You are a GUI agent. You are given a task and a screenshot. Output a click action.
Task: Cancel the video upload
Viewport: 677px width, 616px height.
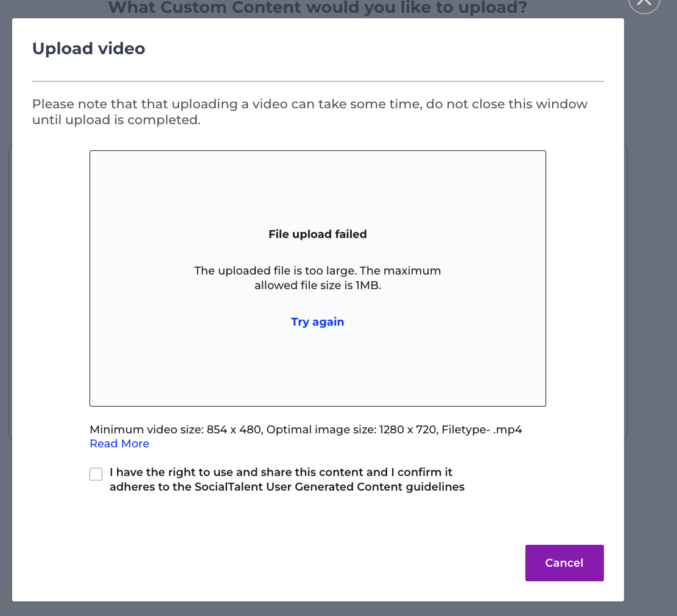[564, 563]
